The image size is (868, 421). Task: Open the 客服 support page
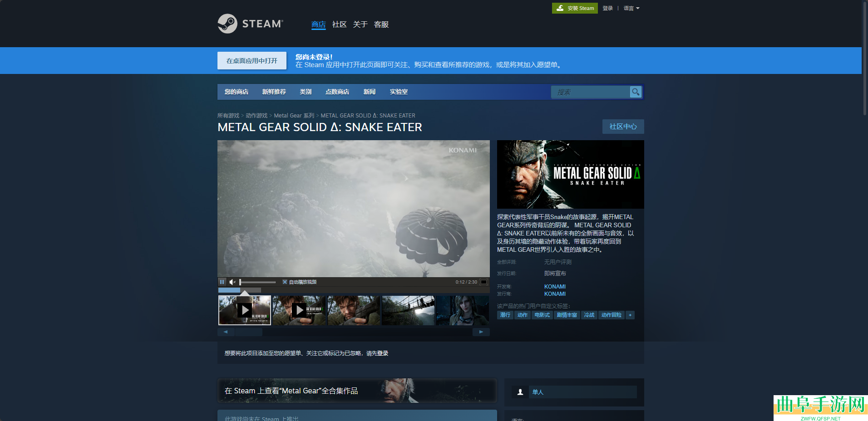click(x=381, y=24)
